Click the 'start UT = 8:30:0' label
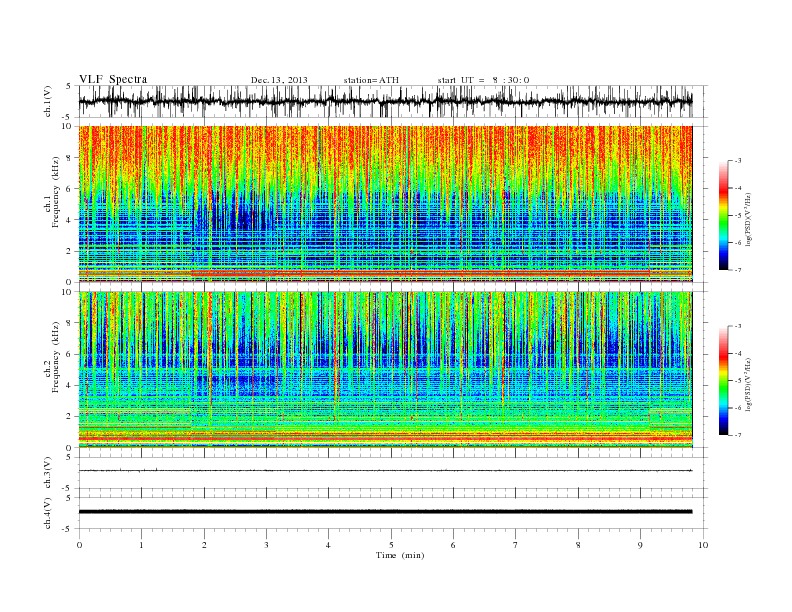Viewport: 792px width, 612px height. coord(483,80)
